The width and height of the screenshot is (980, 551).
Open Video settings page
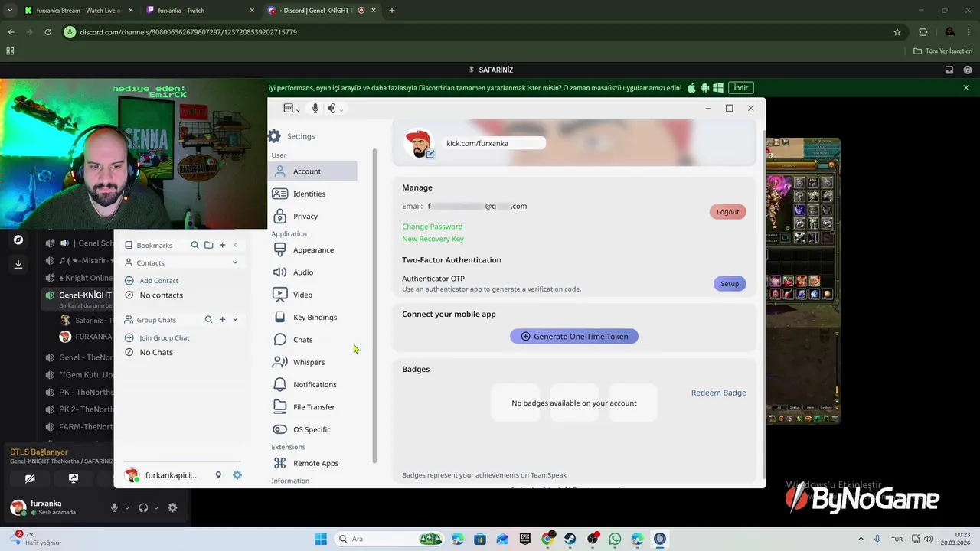click(x=313, y=295)
